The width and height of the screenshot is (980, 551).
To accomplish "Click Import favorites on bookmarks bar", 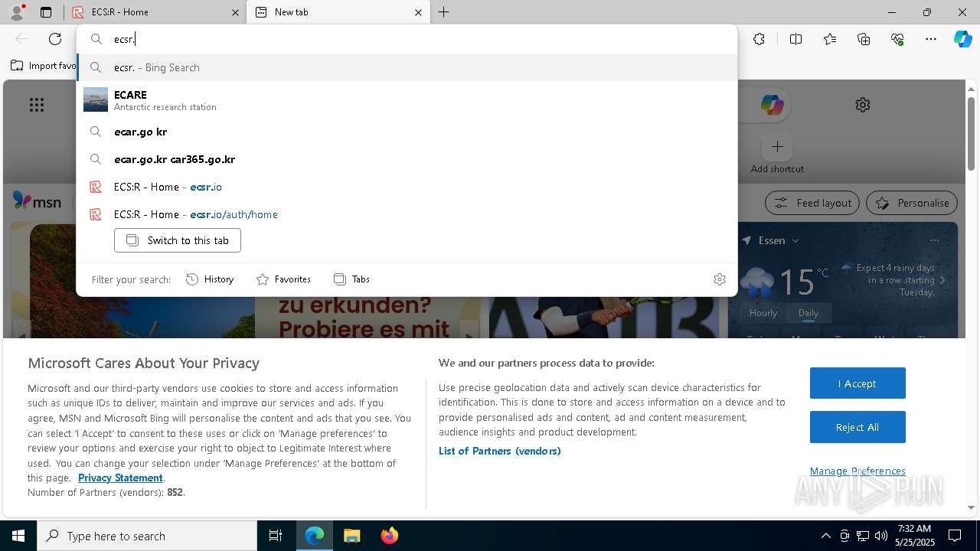I will (x=44, y=66).
